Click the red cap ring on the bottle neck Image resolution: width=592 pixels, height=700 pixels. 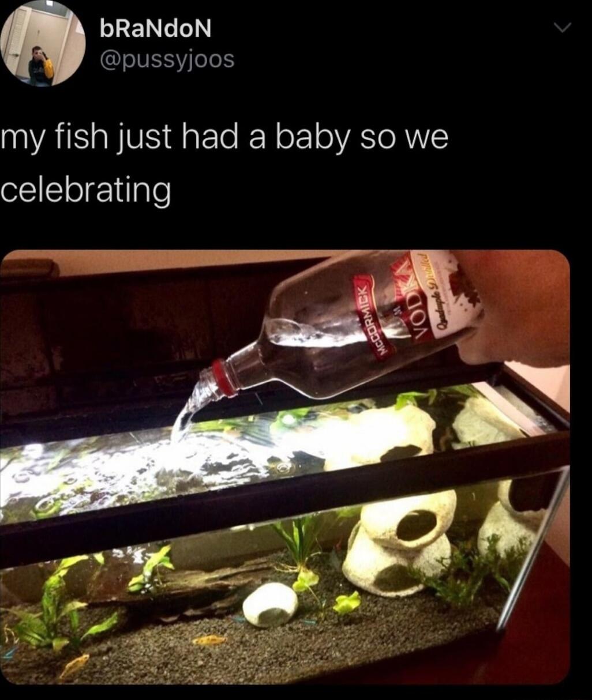tap(225, 377)
